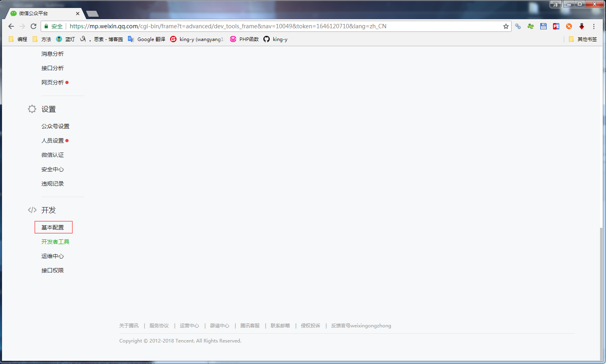Open 消息分析 in the sidebar
This screenshot has width=606, height=364.
click(53, 54)
